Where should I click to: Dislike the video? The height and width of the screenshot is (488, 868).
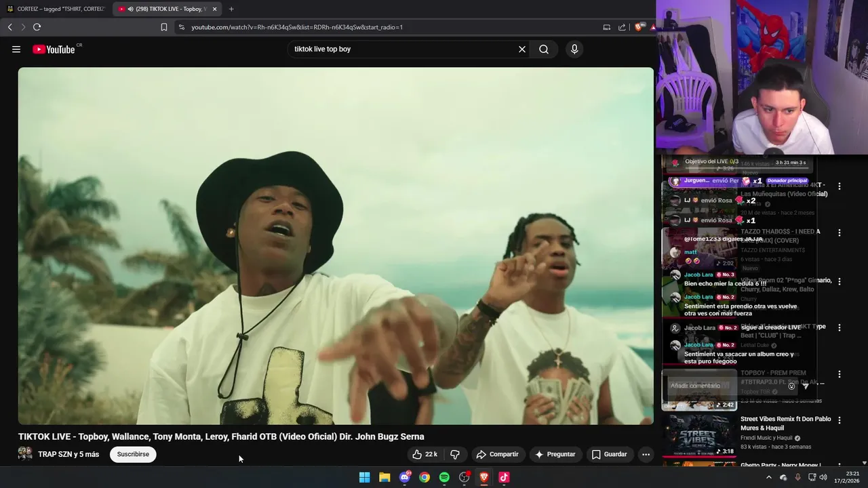[x=455, y=454]
